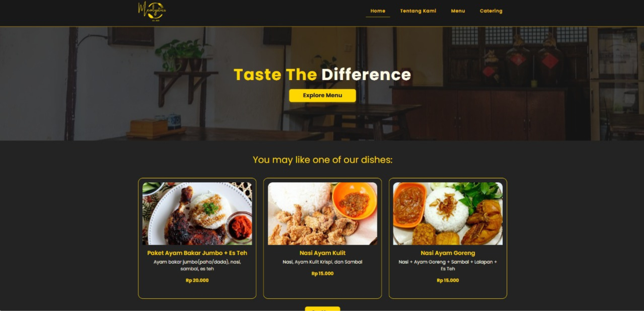
Task: Click the Nasi Ayam Goreng title
Action: click(448, 253)
